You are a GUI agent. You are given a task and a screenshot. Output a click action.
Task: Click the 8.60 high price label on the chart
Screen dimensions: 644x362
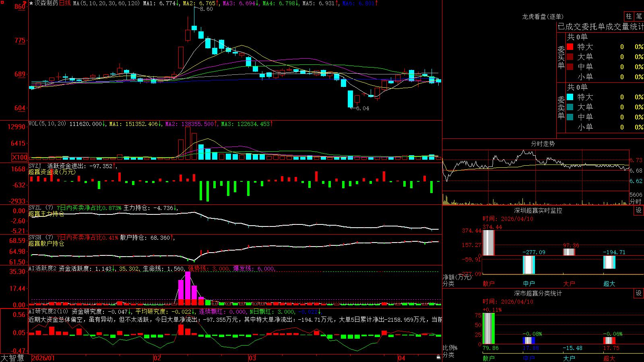pyautogui.click(x=206, y=9)
